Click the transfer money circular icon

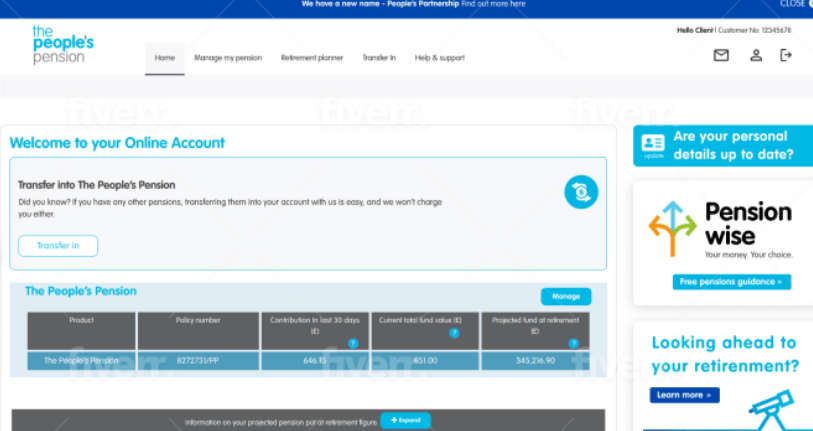pyautogui.click(x=581, y=192)
